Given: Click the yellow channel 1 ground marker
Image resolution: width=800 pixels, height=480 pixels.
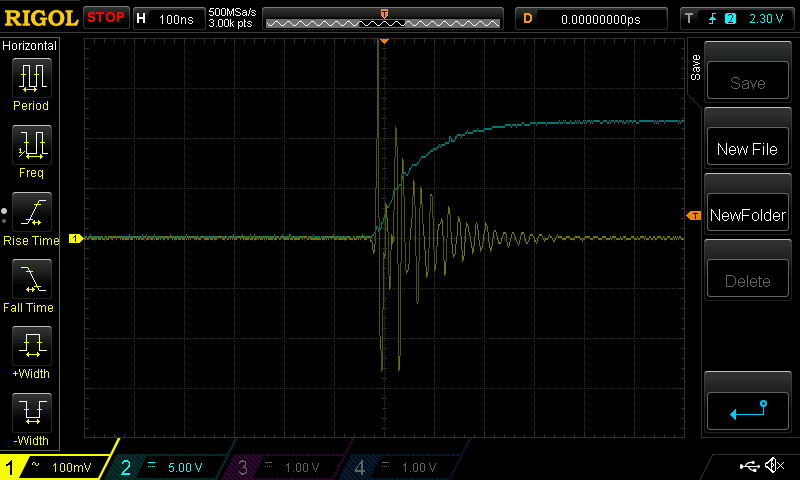Looking at the screenshot, I should (76, 238).
